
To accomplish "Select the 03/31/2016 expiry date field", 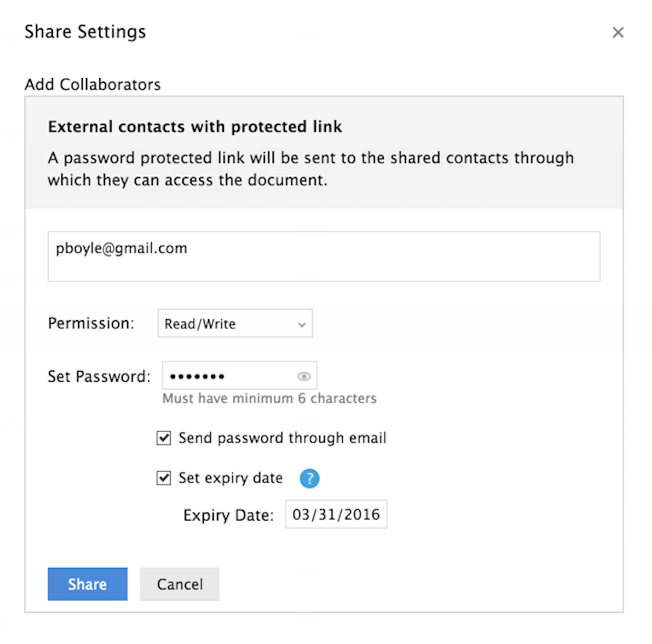I will click(x=336, y=514).
